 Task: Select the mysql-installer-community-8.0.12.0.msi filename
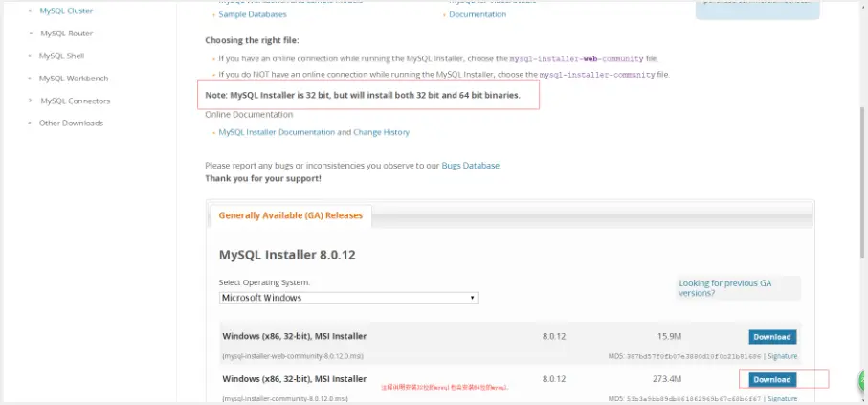click(285, 399)
